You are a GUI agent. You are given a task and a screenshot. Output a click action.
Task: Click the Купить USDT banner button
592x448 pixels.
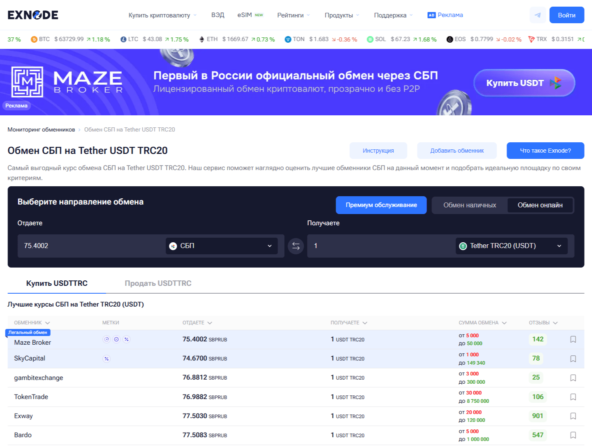524,83
